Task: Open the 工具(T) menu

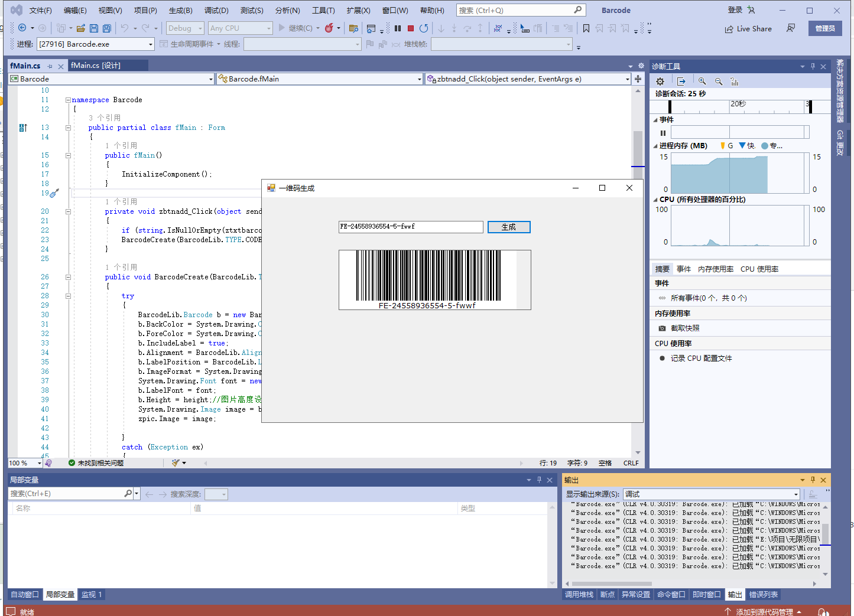Action: (x=323, y=11)
